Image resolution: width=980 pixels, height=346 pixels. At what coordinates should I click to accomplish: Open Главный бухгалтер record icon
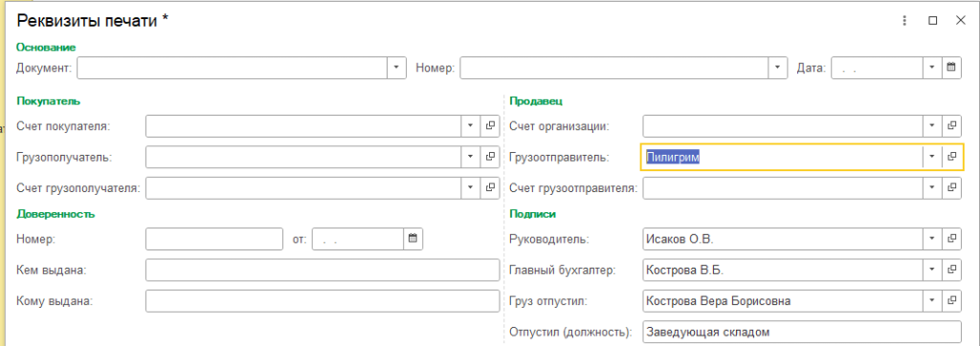pos(951,270)
